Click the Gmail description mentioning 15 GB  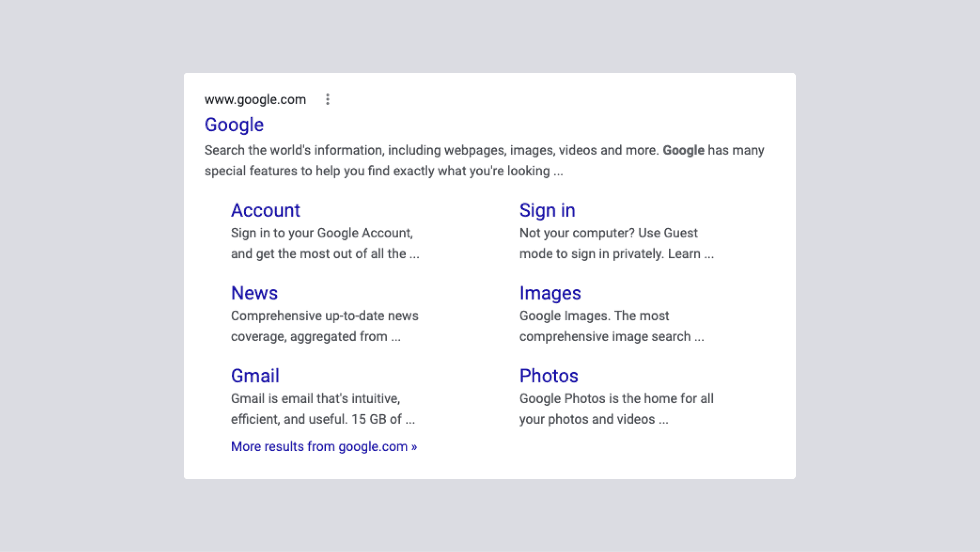point(322,419)
